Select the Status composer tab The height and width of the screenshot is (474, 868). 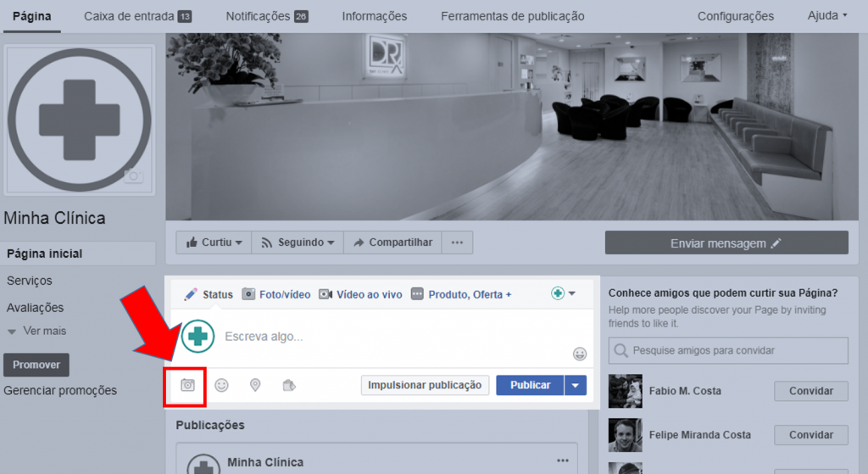coord(209,294)
